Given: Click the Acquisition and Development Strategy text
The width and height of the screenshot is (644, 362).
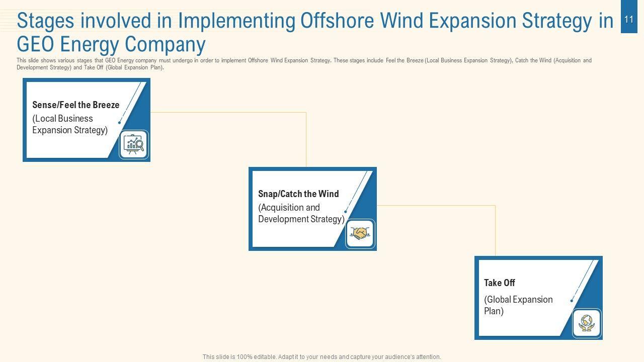Looking at the screenshot, I should (x=301, y=213).
